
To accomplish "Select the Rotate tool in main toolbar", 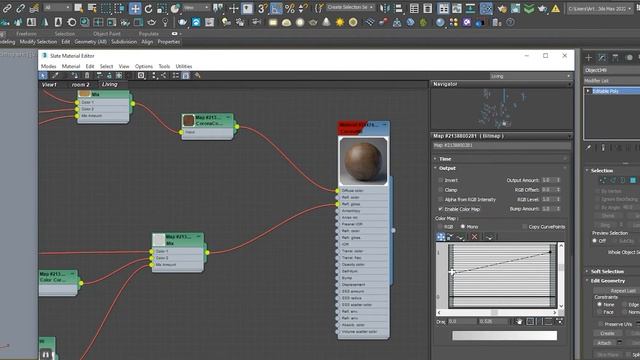I will click(148, 8).
